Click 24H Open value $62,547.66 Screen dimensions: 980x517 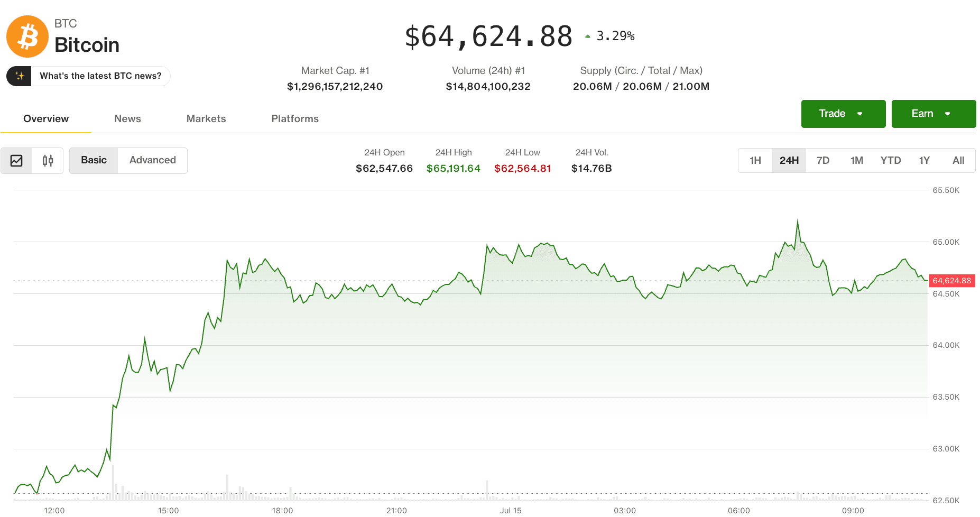click(384, 169)
